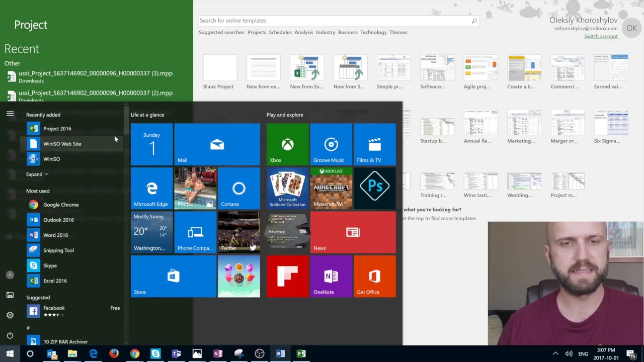Viewport: 644px width, 362px height.
Task: Expand the Recently added list
Action: [37, 174]
